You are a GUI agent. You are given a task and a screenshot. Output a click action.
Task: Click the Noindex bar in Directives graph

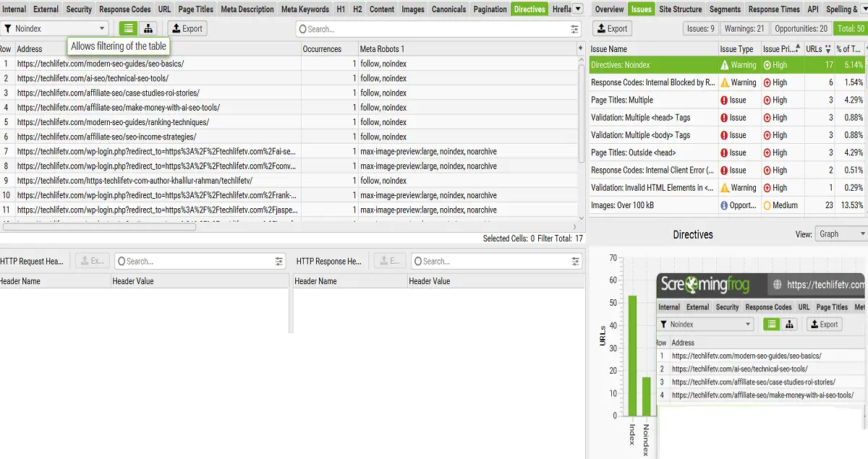(x=647, y=397)
